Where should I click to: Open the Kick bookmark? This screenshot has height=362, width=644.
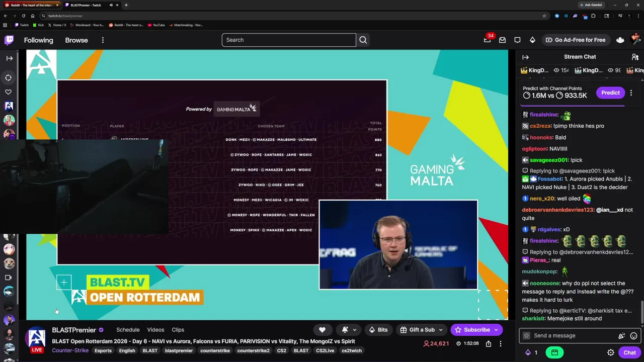[38, 25]
